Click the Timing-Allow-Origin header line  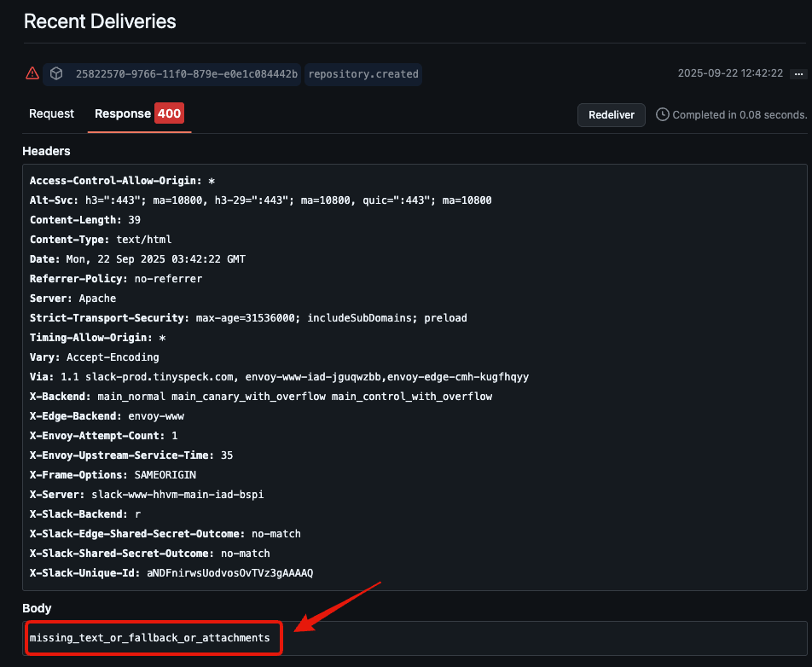(97, 338)
